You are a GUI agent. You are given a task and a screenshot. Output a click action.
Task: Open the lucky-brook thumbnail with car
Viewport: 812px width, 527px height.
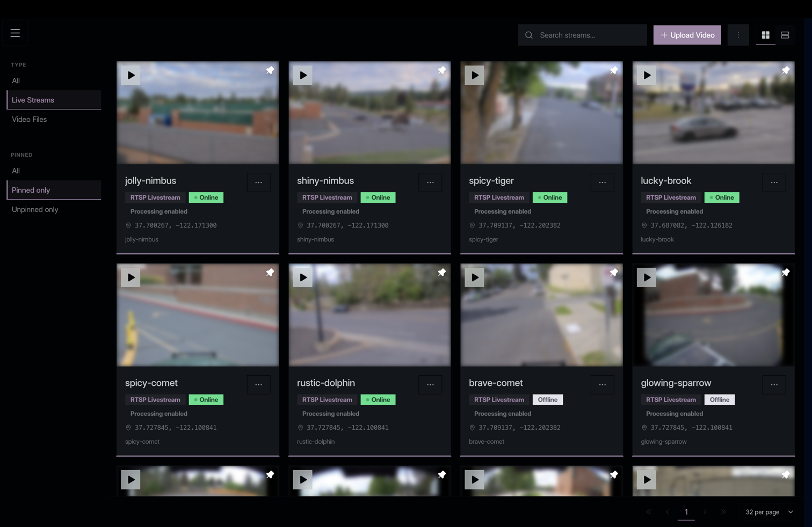click(713, 113)
